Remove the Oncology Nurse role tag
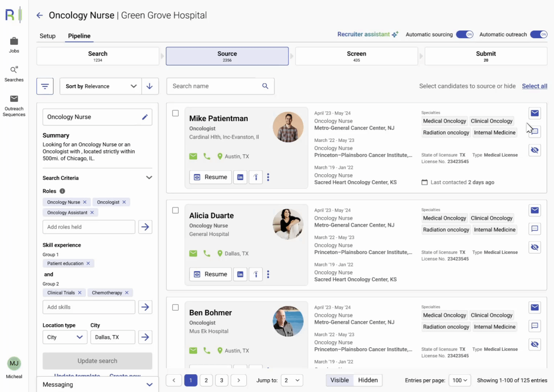 (85, 202)
